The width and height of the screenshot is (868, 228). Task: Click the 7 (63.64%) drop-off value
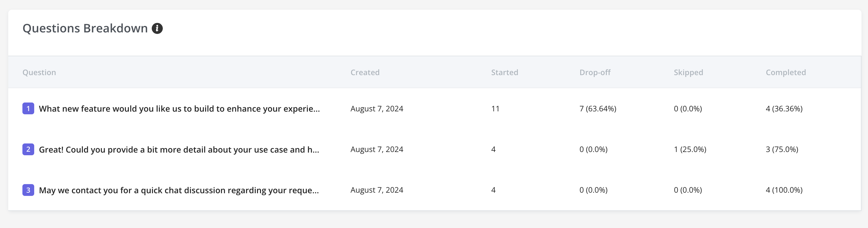[598, 109]
